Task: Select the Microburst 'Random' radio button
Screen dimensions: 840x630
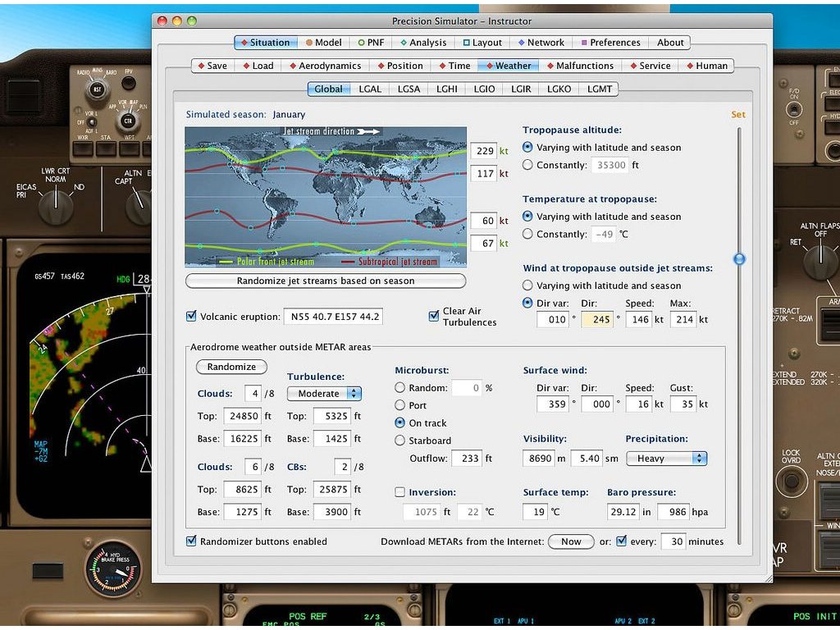Action: 399,387
